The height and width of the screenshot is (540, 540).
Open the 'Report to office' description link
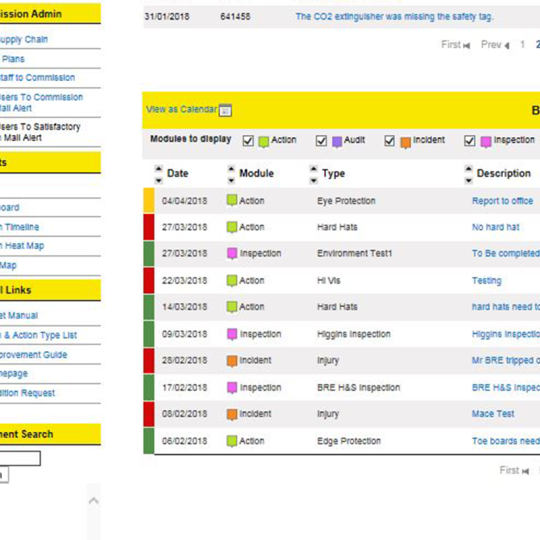pos(502,201)
